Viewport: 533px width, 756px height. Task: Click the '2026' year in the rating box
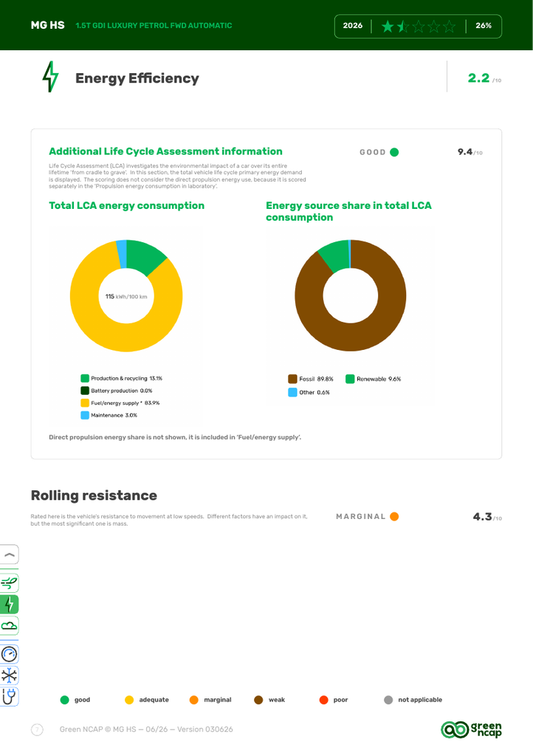pyautogui.click(x=353, y=26)
